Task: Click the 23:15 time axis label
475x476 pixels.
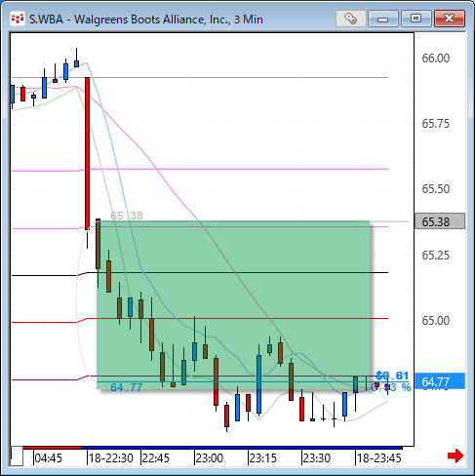Action: coord(263,458)
